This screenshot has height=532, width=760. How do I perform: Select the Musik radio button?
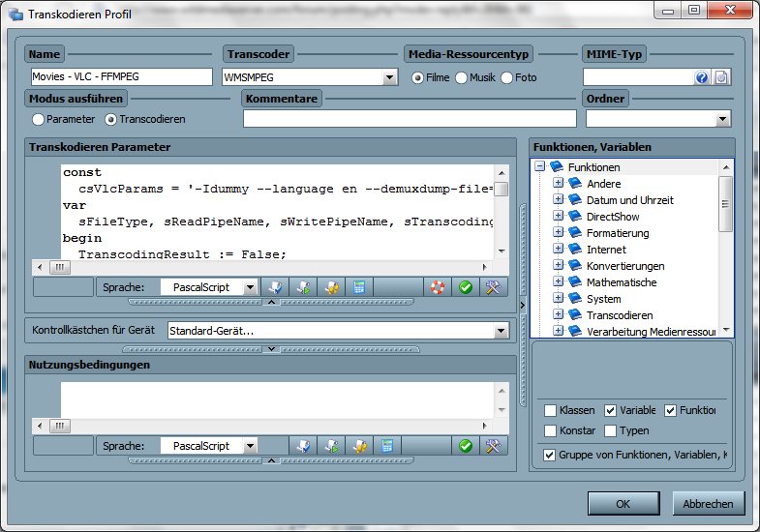pos(462,77)
